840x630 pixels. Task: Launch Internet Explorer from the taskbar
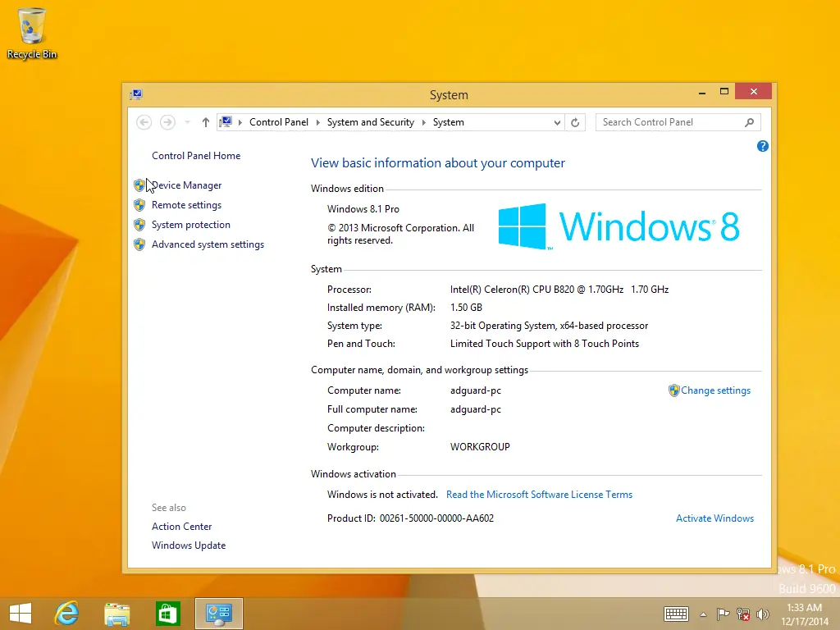pos(66,614)
